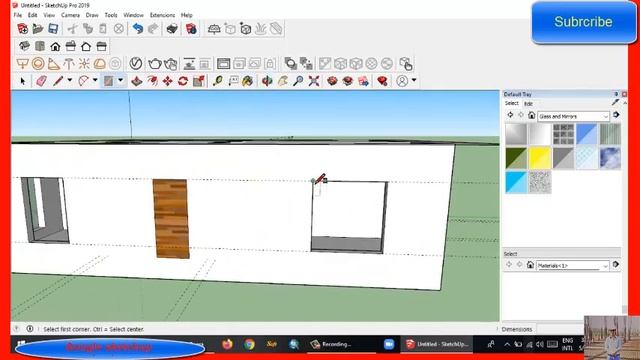Open the Line tool dropdown arrow
This screenshot has width=640, height=360.
pyautogui.click(x=70, y=80)
